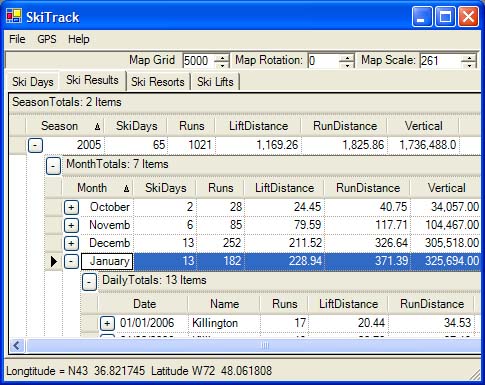Viewport: 485px width, 385px height.
Task: Open the Ski Lifts tab
Action: click(x=215, y=82)
